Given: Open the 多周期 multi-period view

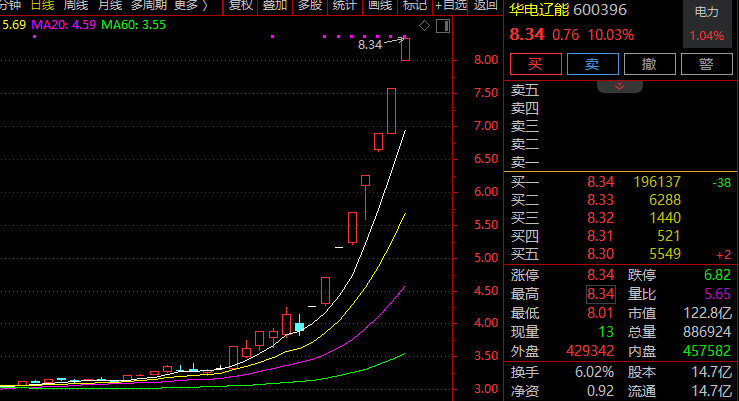Looking at the screenshot, I should pos(150,6).
